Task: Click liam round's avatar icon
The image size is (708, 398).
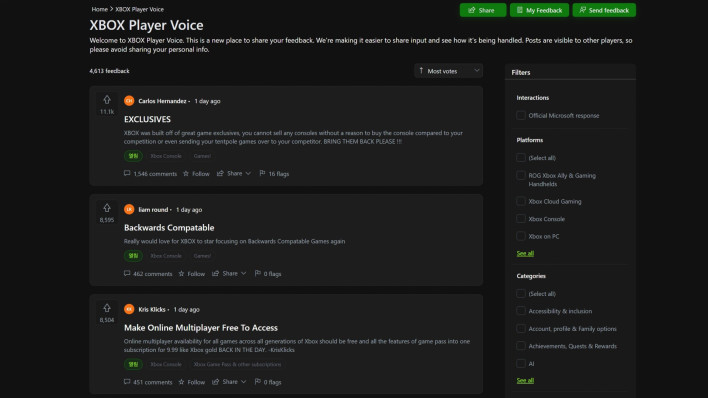Action: click(129, 209)
